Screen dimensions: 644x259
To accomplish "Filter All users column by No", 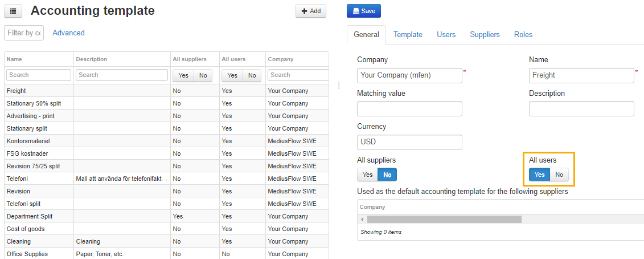I will (252, 75).
